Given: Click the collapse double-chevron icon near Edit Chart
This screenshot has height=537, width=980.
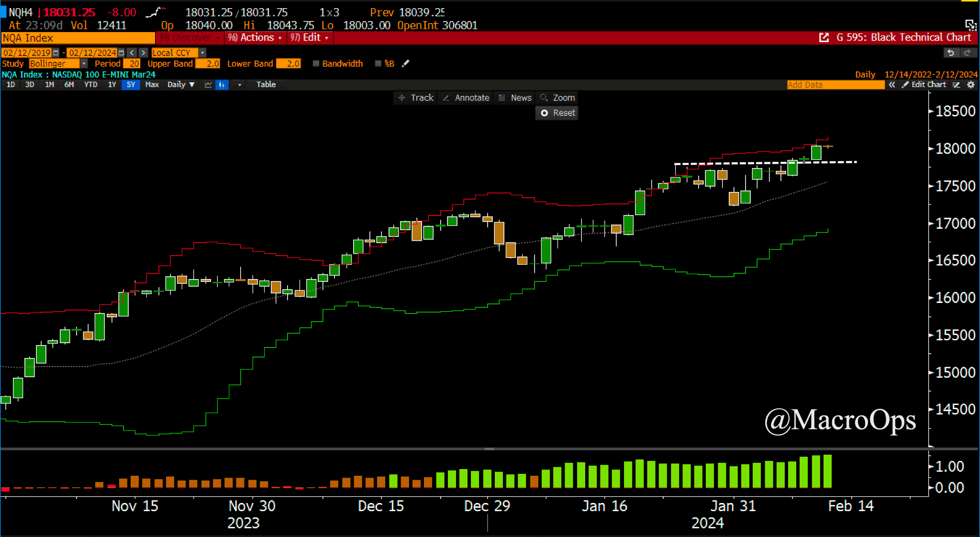Looking at the screenshot, I should coord(892,85).
